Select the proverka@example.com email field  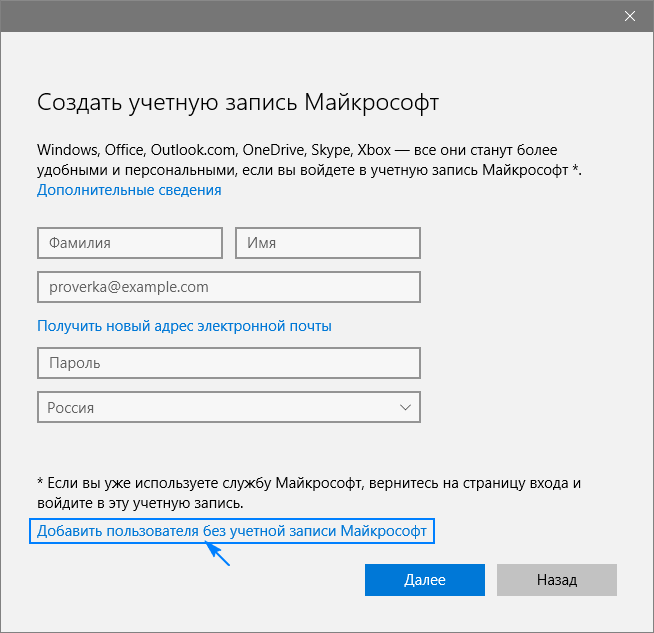[228, 287]
